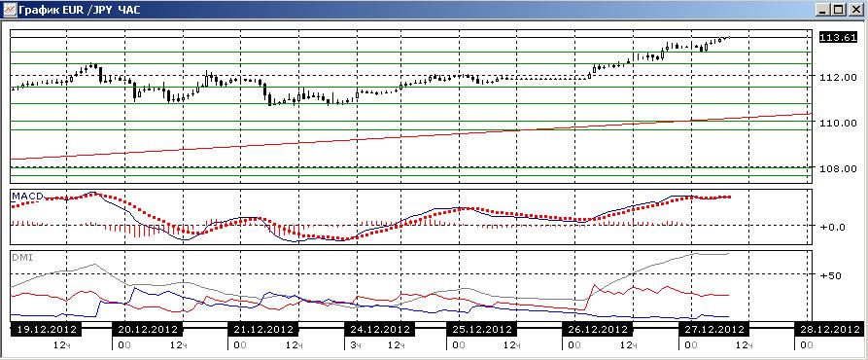
Task: Click the chart window icon in title bar
Action: 9,10
